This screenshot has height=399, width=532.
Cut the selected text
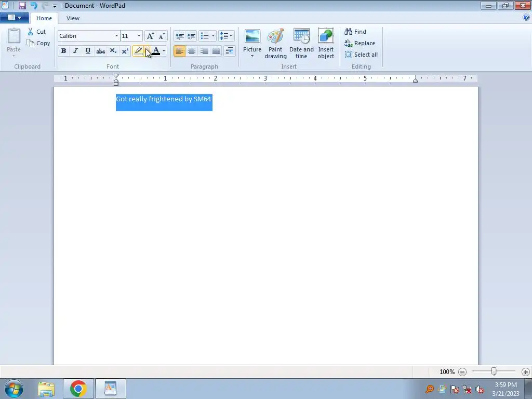[x=37, y=32]
